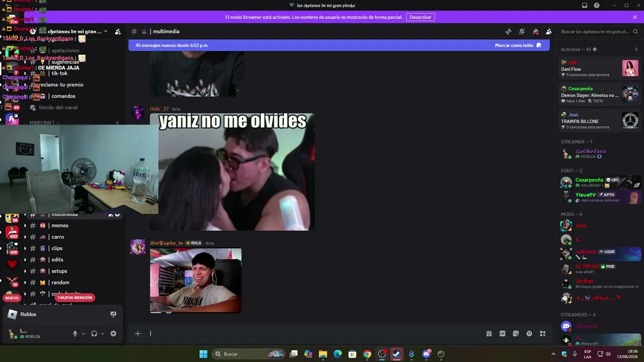Image resolution: width=644 pixels, height=362 pixels.
Task: Expand the Actividad panel chevron
Action: pos(636,49)
